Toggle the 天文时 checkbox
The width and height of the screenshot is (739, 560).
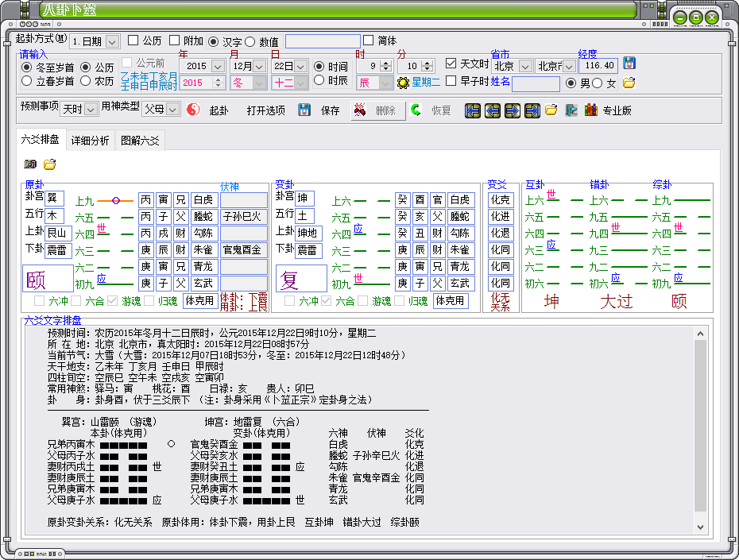click(451, 64)
